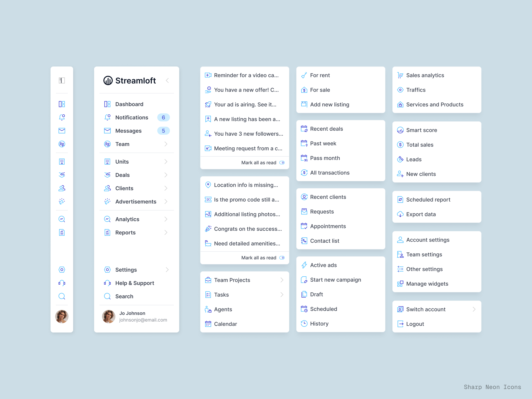The width and height of the screenshot is (532, 399).
Task: Expand the Team Projects chevron
Action: click(282, 280)
